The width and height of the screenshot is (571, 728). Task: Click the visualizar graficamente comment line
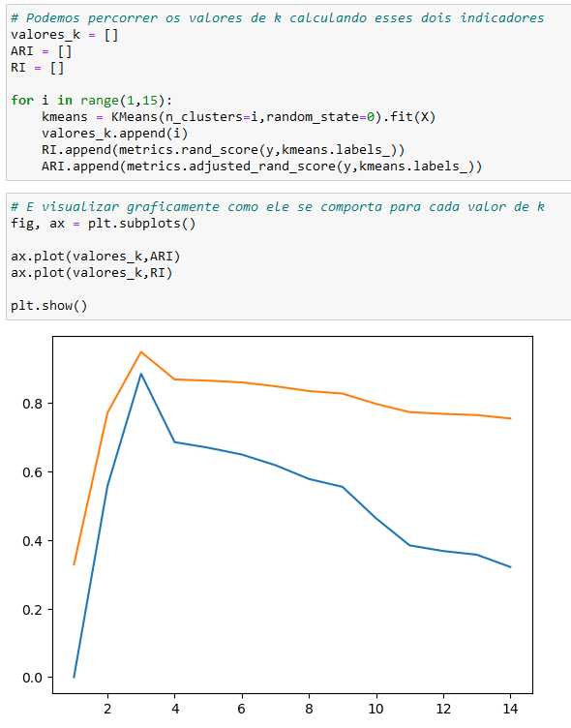(x=278, y=206)
